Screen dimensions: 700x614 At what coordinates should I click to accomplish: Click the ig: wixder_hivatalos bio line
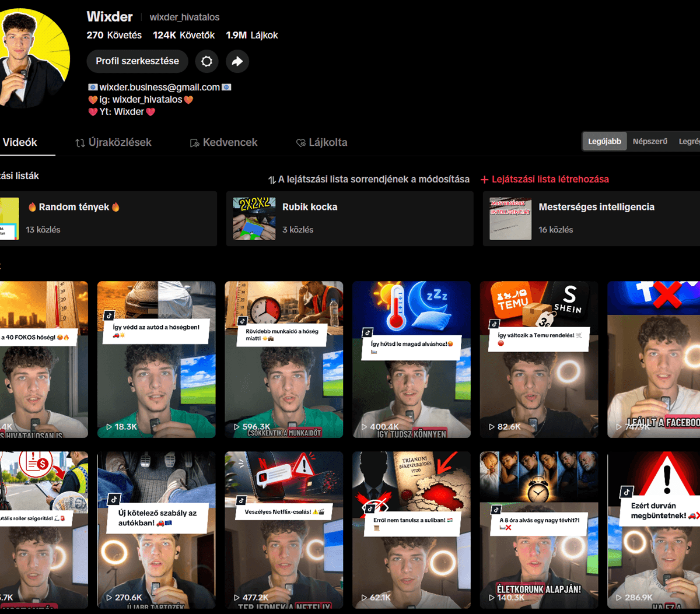(x=141, y=99)
